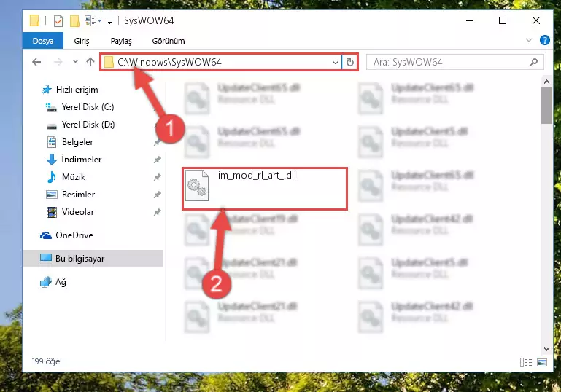Click the search magnifier icon

click(x=533, y=62)
